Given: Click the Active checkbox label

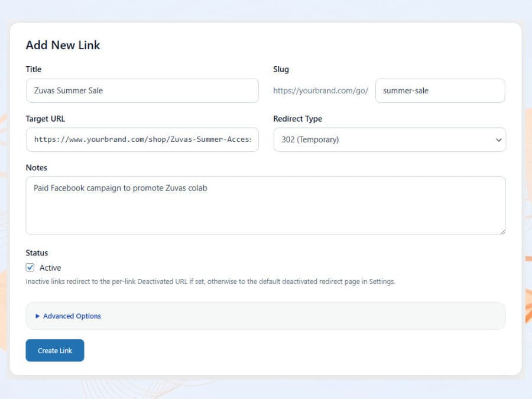Looking at the screenshot, I should point(50,268).
